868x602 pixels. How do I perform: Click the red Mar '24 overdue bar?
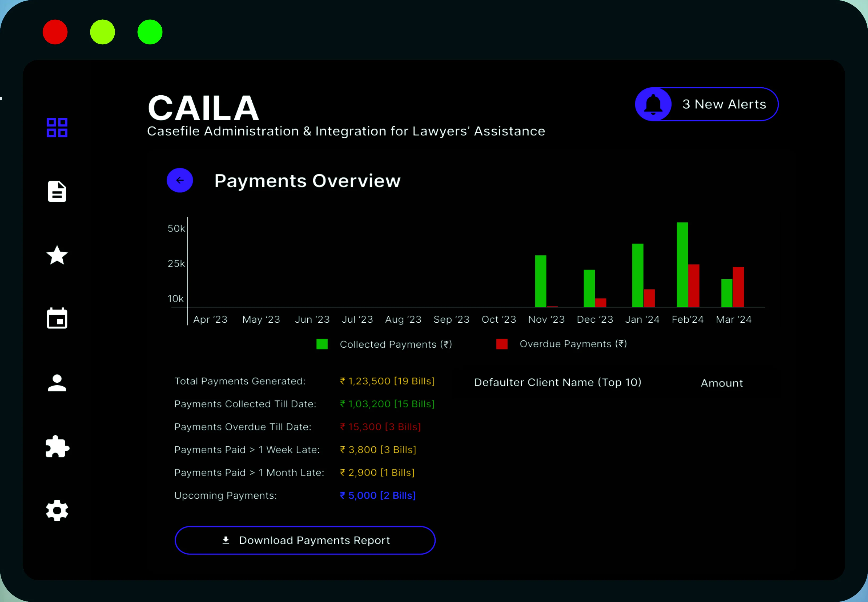(x=738, y=287)
